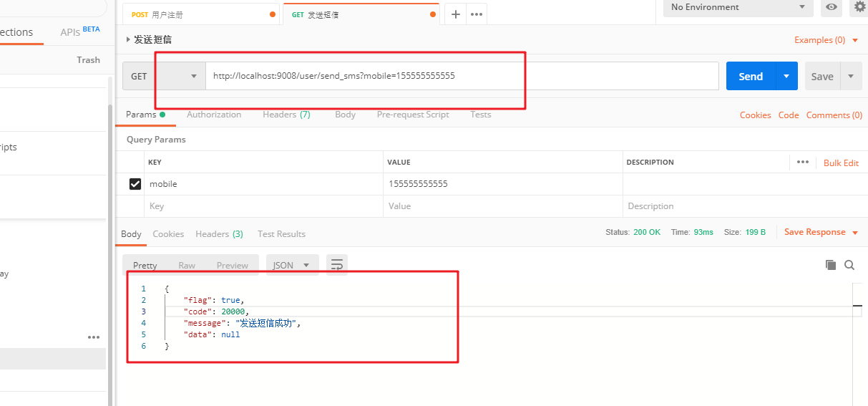Open Pre-request Script tab

tap(413, 115)
